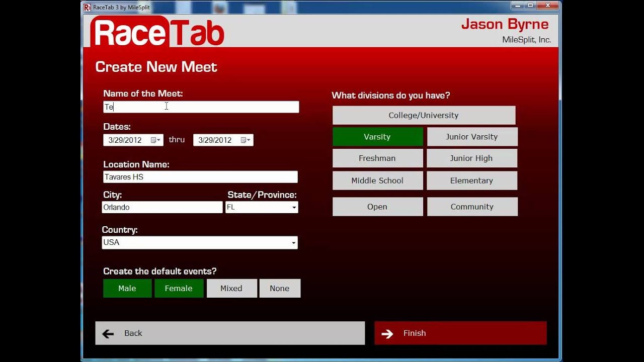The image size is (644, 362).
Task: Click the Name of the Meet field
Action: click(x=201, y=107)
